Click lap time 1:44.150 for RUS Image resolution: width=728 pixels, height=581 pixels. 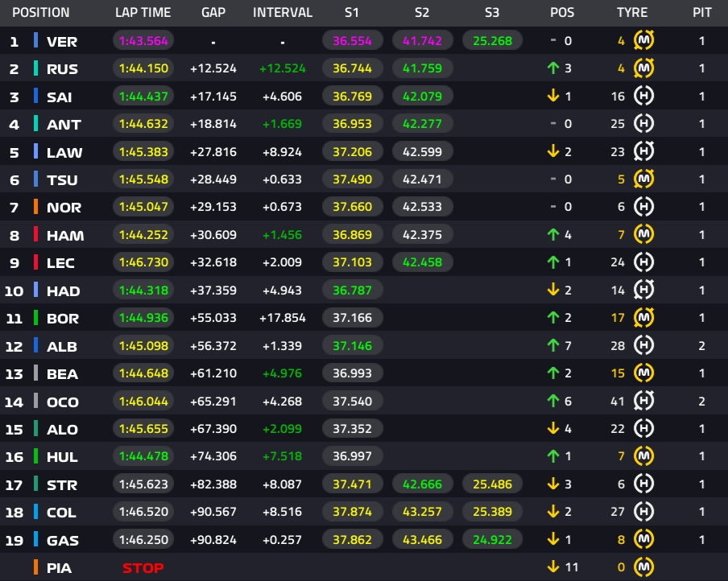pos(143,68)
